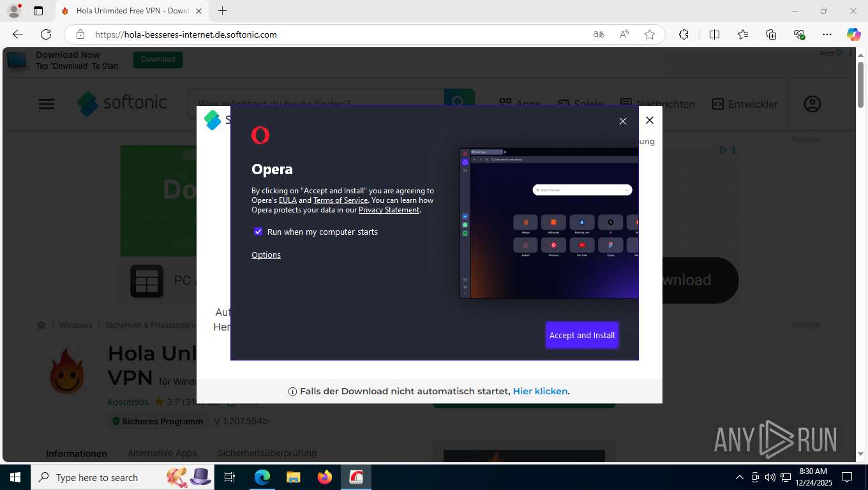Open the Copilot icon
868x490 pixels.
coord(853,34)
